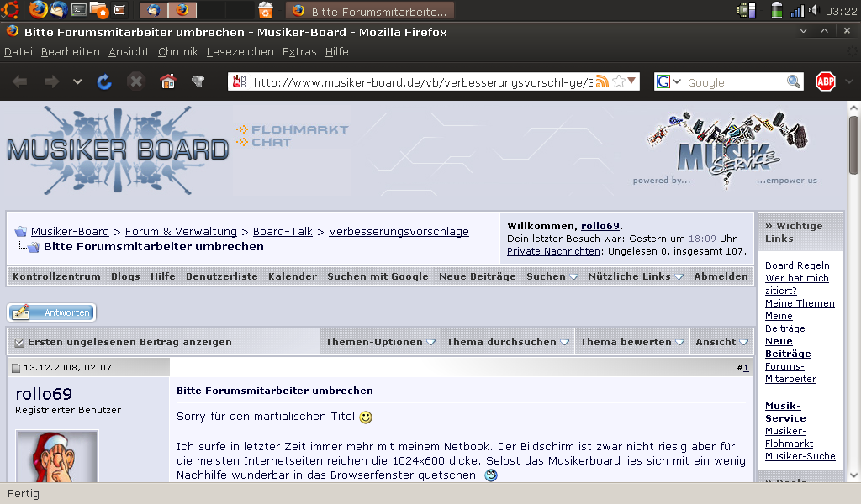Go back one page in Firefox
861x504 pixels.
20,81
